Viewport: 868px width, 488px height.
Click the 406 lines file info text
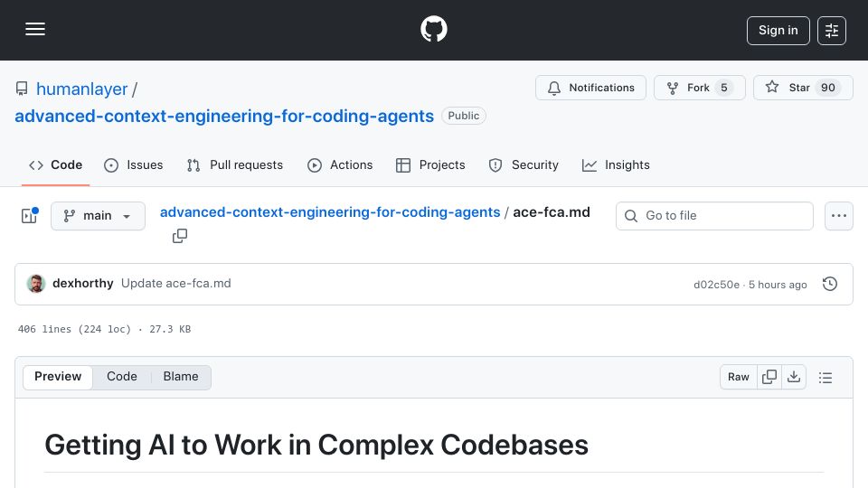[104, 329]
